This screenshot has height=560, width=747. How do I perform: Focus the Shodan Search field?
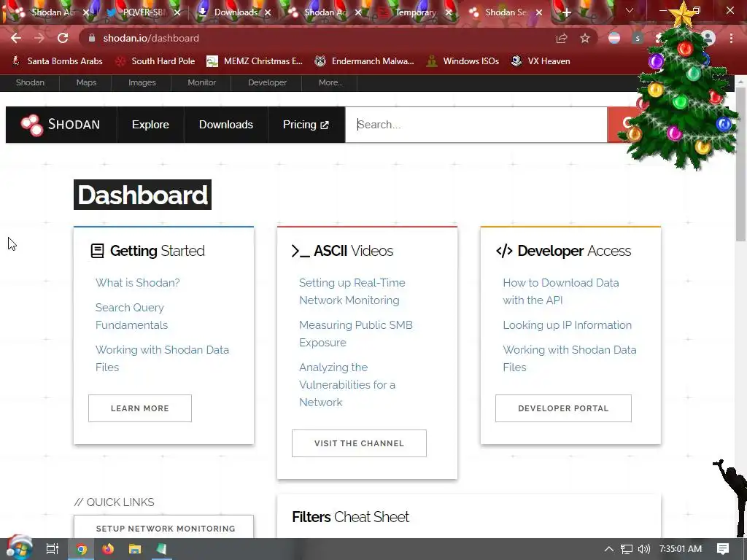[x=476, y=125]
